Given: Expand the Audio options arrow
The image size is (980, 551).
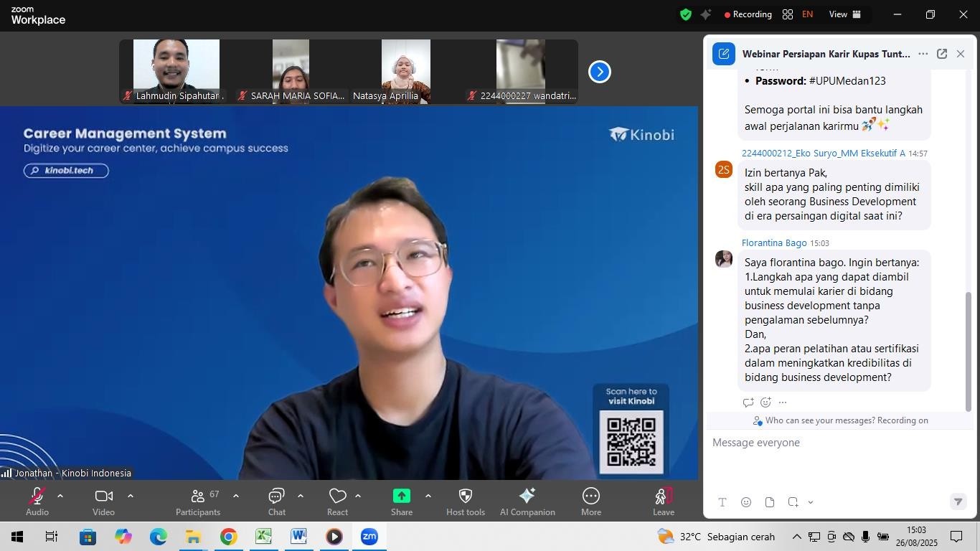Looking at the screenshot, I should (60, 496).
